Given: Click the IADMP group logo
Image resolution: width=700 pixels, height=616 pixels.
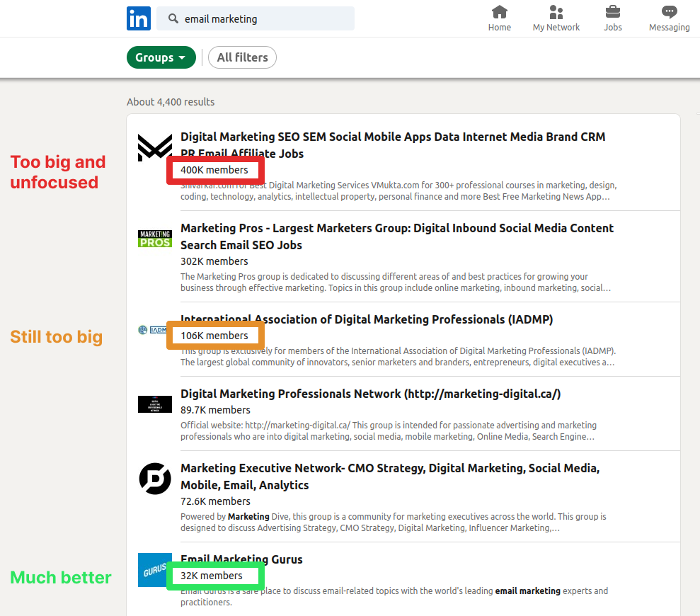Looking at the screenshot, I should [152, 330].
